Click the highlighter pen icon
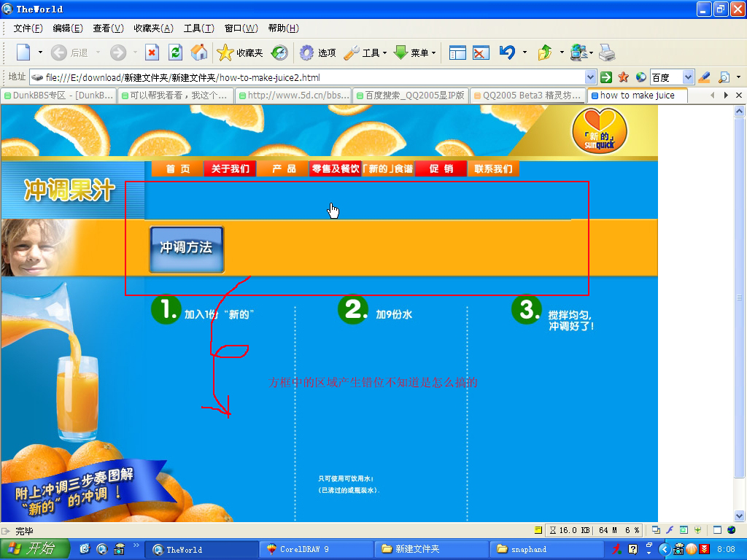747x560 pixels. pyautogui.click(x=704, y=77)
